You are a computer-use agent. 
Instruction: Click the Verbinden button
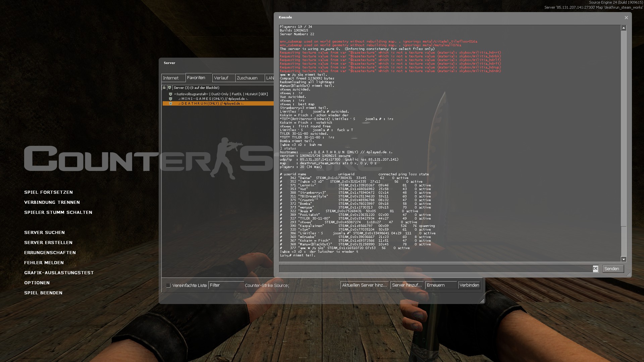point(469,285)
